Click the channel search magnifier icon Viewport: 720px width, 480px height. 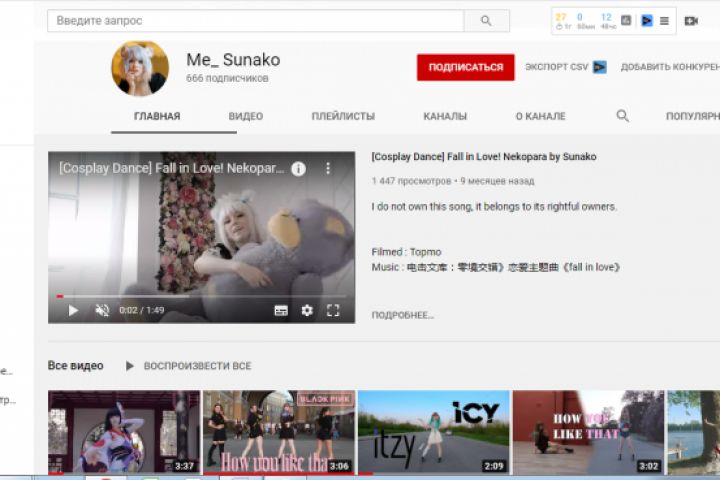(x=623, y=116)
